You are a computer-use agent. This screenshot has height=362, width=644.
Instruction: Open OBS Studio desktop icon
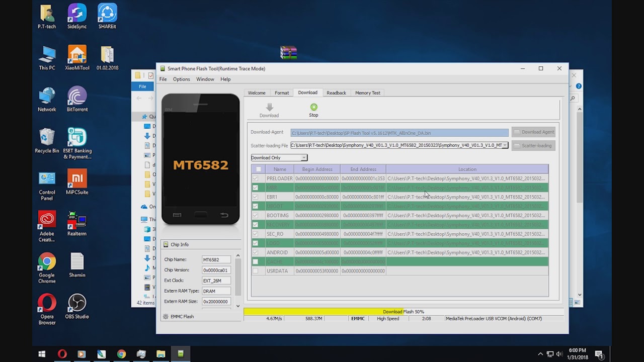point(77,307)
